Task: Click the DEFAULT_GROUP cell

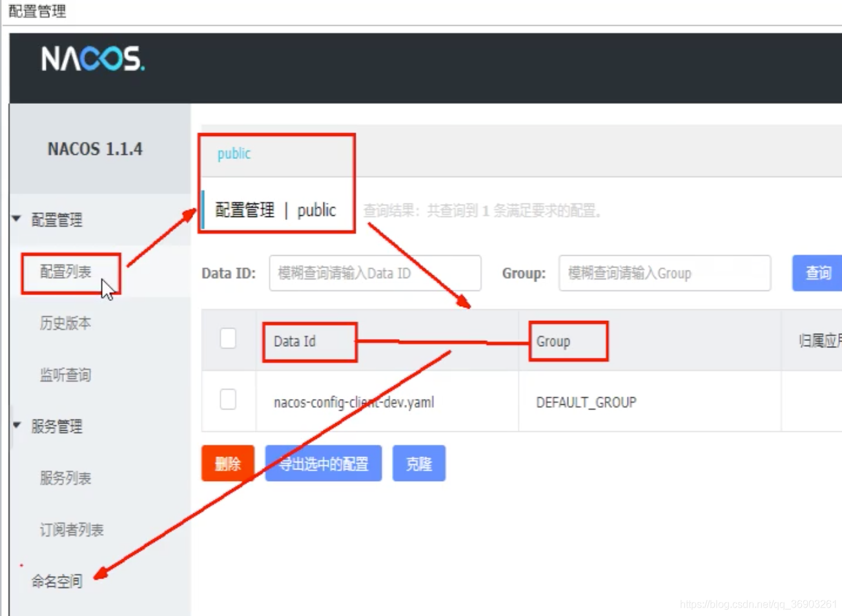Action: click(586, 403)
